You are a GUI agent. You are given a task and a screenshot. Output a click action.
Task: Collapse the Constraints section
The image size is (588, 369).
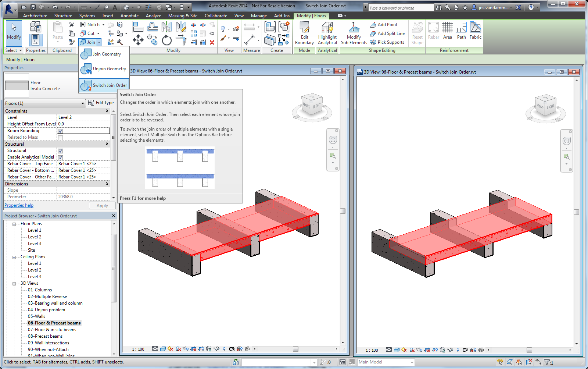pos(107,111)
